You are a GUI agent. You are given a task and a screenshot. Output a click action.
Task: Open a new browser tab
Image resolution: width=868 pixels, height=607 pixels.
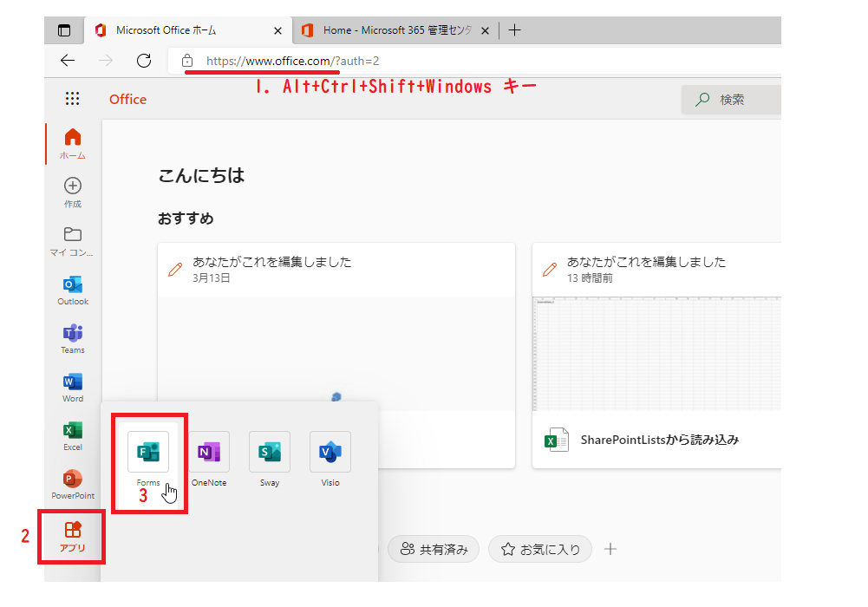coord(514,29)
